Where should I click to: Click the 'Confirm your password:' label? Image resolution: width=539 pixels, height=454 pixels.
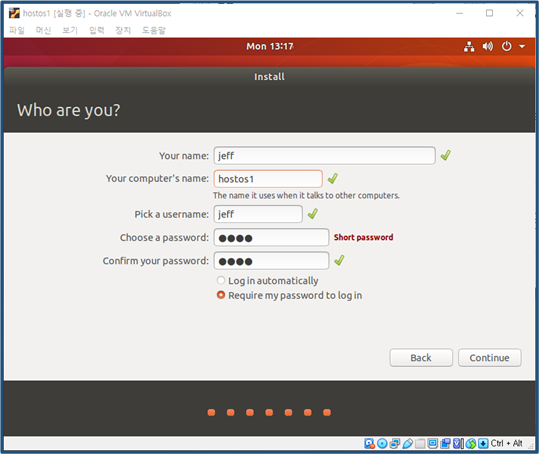[156, 261]
